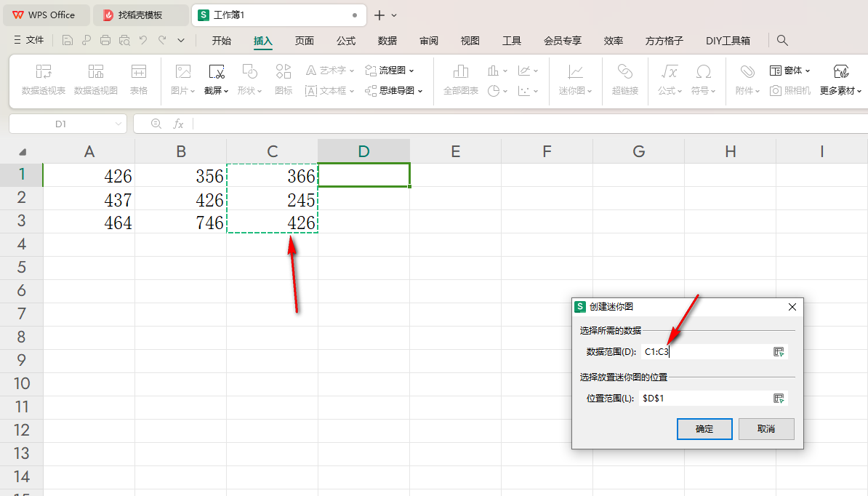Viewport: 868px width, 496px height.
Task: Select cell containing 437
Action: [x=89, y=199]
